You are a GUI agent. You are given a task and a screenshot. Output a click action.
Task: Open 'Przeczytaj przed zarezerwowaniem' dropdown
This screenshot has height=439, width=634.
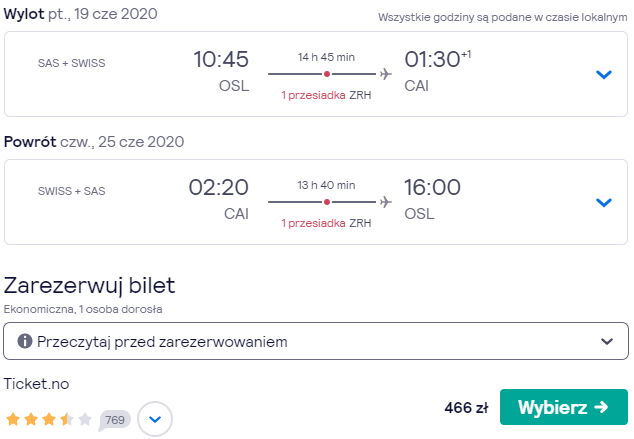[316, 341]
